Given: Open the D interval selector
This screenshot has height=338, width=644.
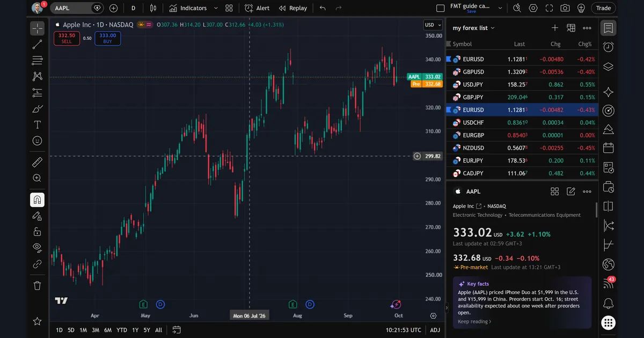Looking at the screenshot, I should click(133, 8).
